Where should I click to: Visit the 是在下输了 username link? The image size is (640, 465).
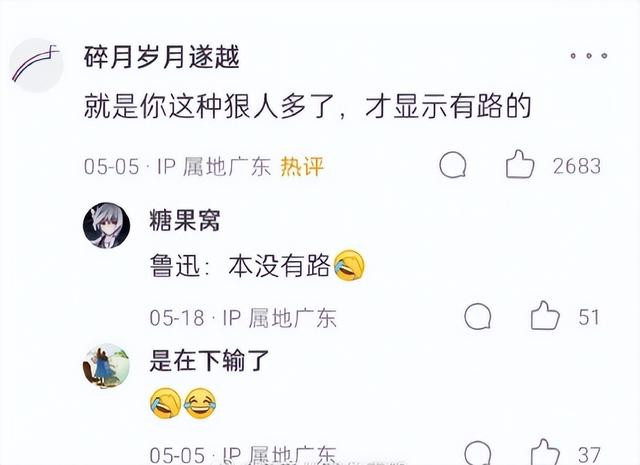209,361
